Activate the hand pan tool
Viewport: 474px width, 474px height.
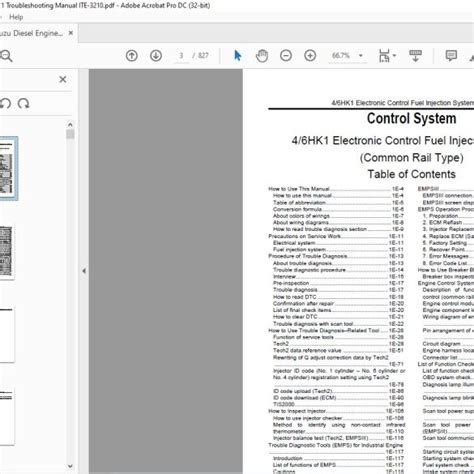pyautogui.click(x=262, y=56)
